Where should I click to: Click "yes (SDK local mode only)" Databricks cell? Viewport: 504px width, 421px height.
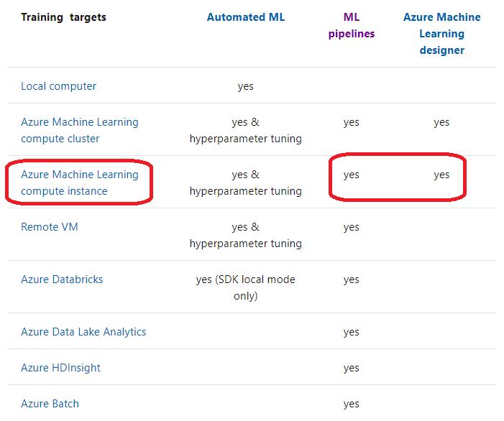pyautogui.click(x=245, y=287)
